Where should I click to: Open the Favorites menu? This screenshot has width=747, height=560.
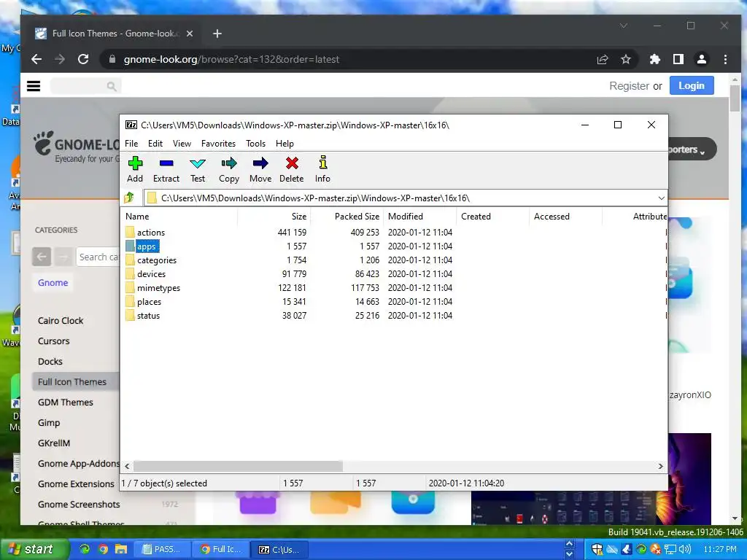tap(218, 144)
